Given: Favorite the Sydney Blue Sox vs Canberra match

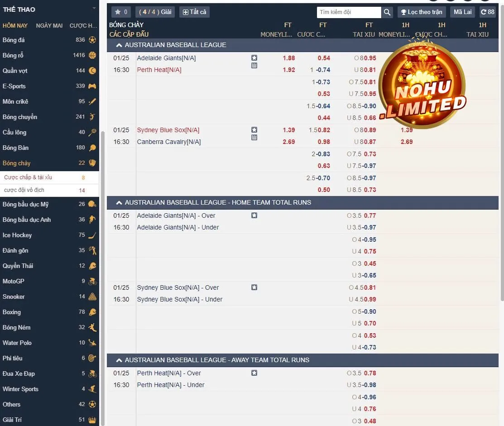Looking at the screenshot, I should tap(254, 130).
